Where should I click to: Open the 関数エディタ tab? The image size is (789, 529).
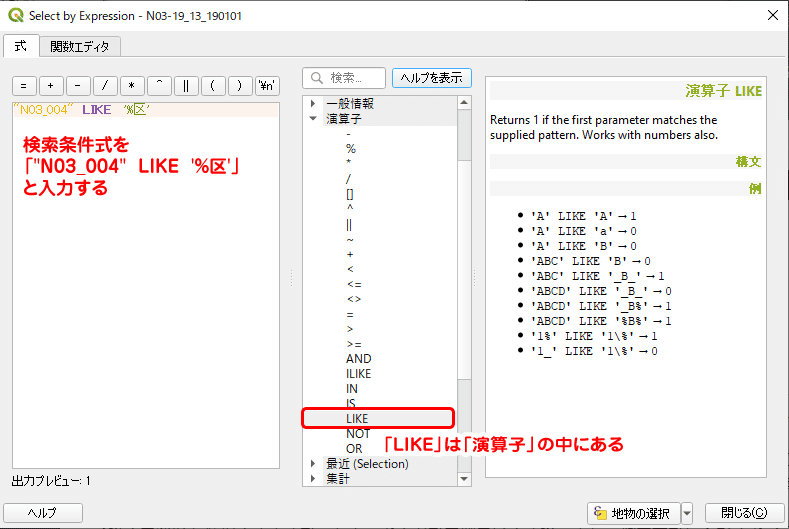80,47
